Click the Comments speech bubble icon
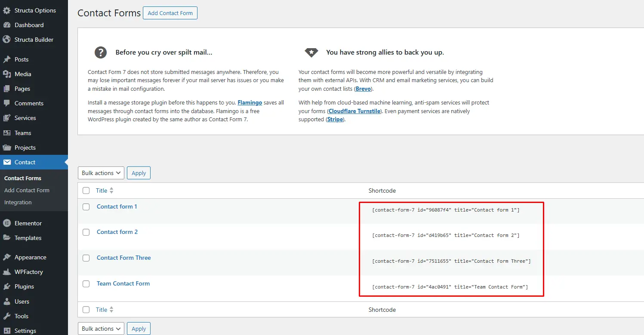 pyautogui.click(x=6, y=103)
